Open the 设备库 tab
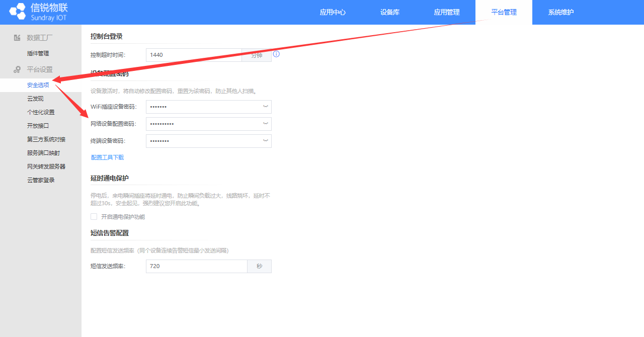This screenshot has width=644, height=337. pyautogui.click(x=390, y=12)
